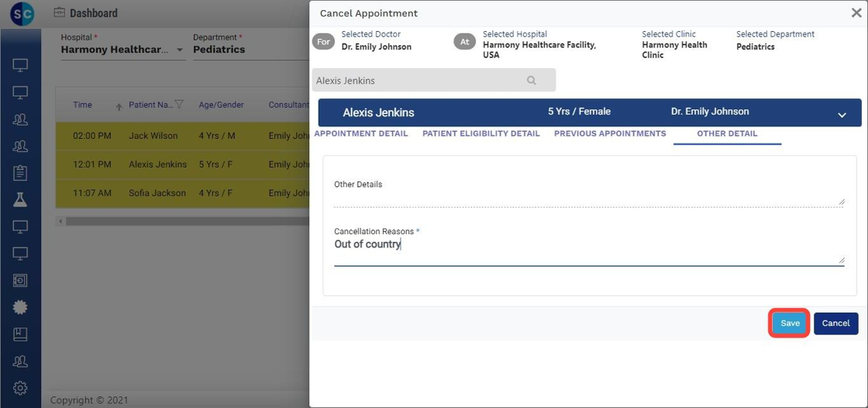The height and width of the screenshot is (408, 868).
Task: Select the Sofia Jackson row name
Action: (x=157, y=193)
